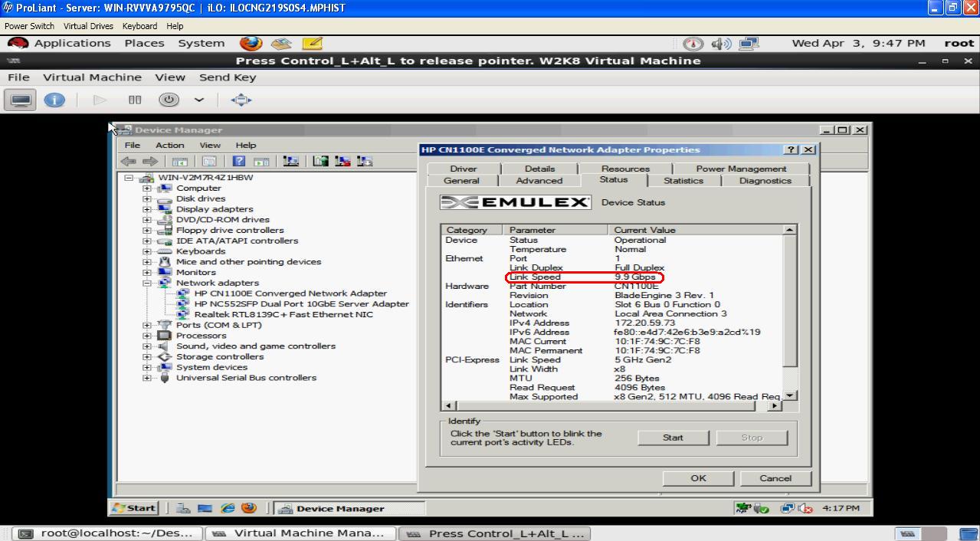
Task: Click Start to blink activity LEDs
Action: pos(672,438)
